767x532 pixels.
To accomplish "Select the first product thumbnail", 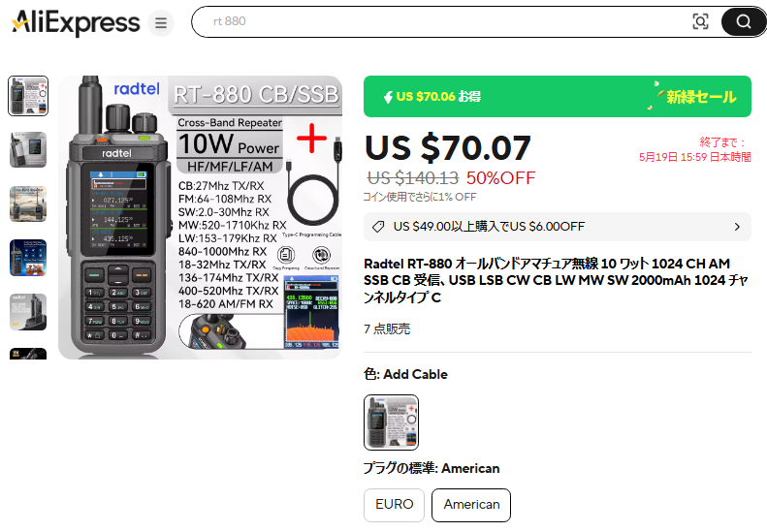I will pyautogui.click(x=28, y=96).
